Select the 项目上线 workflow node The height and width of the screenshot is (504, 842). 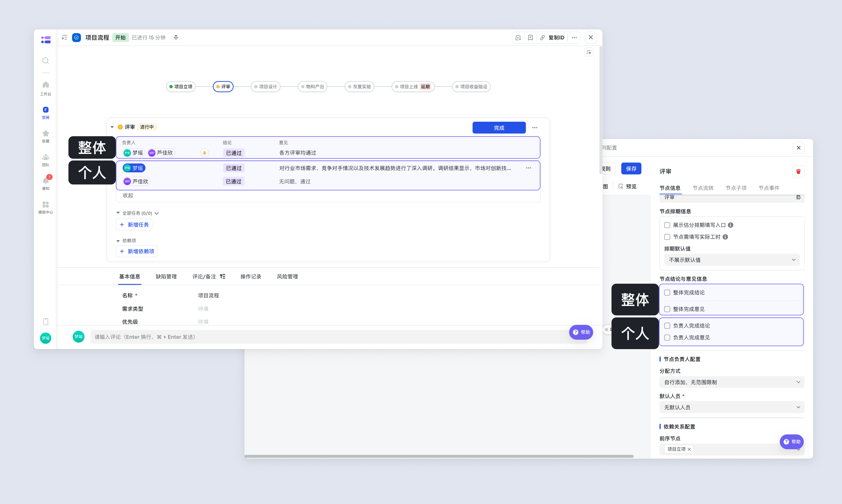tap(413, 87)
